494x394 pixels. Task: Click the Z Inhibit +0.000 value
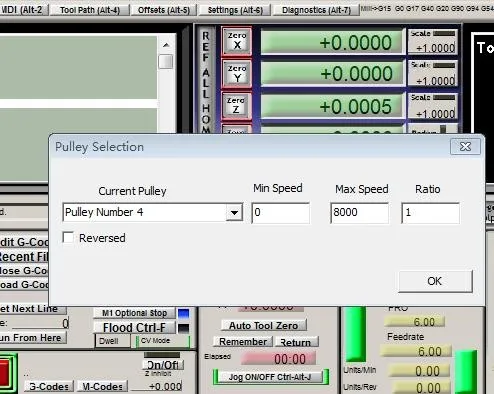[157, 386]
